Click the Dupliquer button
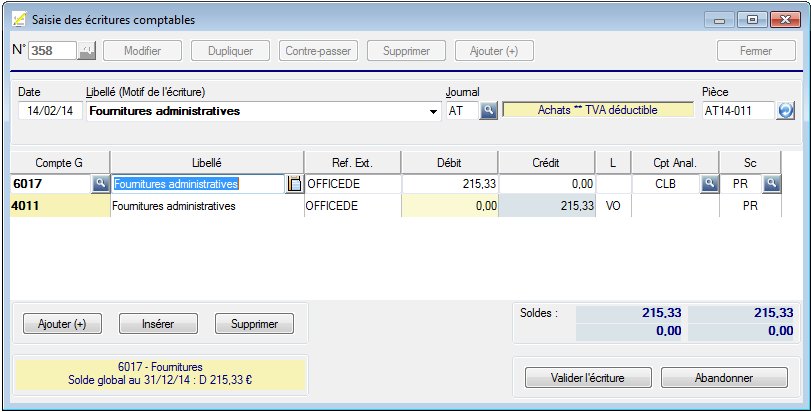Image resolution: width=811 pixels, height=412 pixels. [230, 51]
